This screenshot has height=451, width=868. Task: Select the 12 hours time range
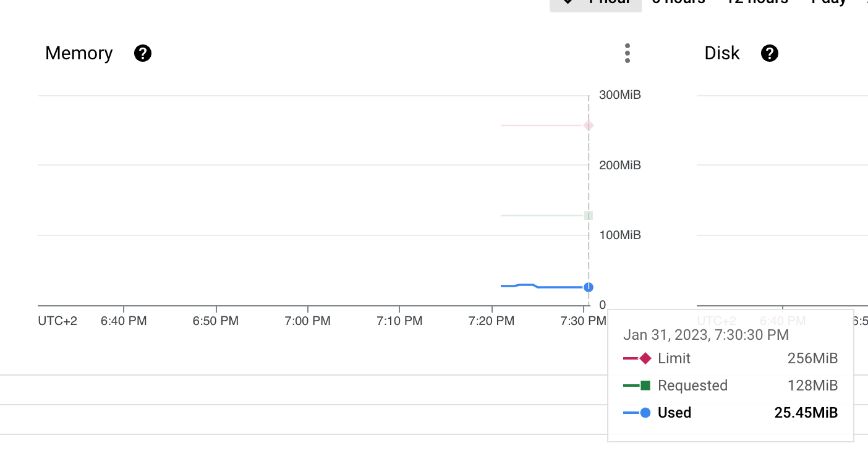tap(757, 2)
